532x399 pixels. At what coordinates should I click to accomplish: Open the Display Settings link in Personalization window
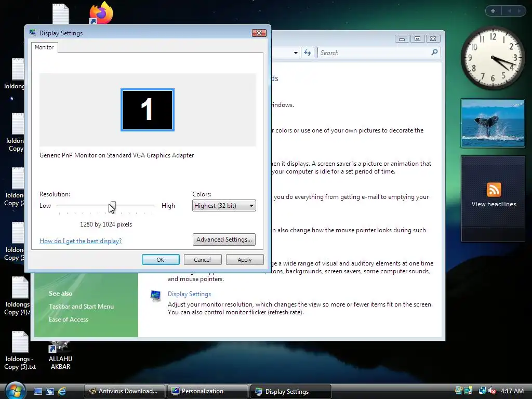point(189,294)
